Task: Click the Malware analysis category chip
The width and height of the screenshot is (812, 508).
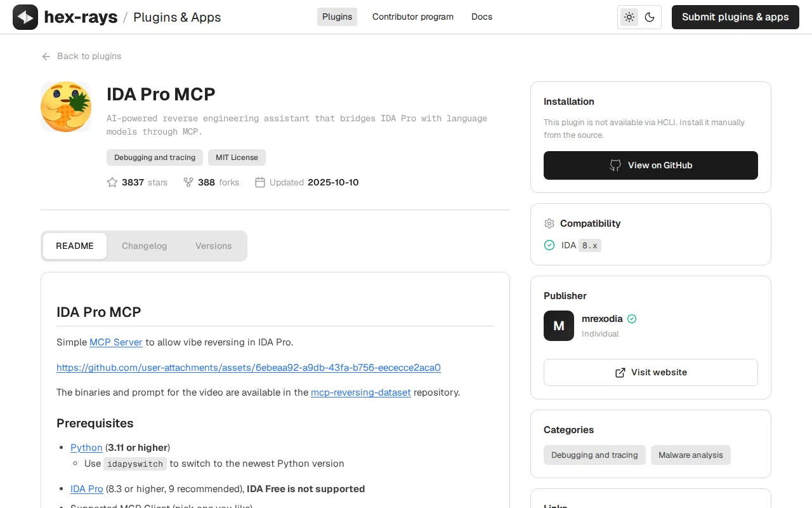Action: coord(691,455)
